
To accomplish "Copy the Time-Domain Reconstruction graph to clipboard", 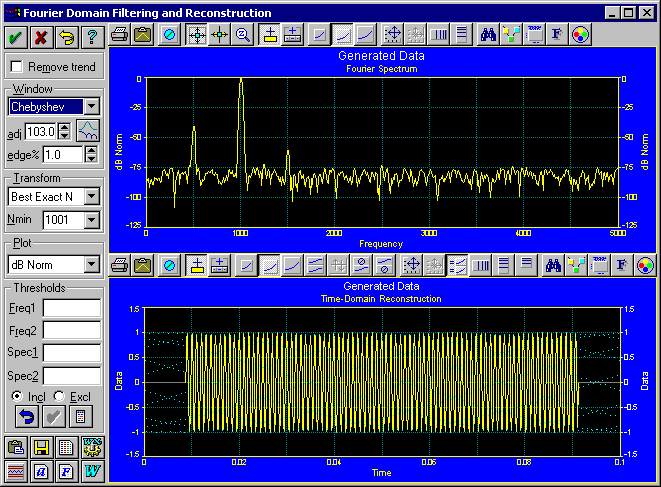I will 143,266.
